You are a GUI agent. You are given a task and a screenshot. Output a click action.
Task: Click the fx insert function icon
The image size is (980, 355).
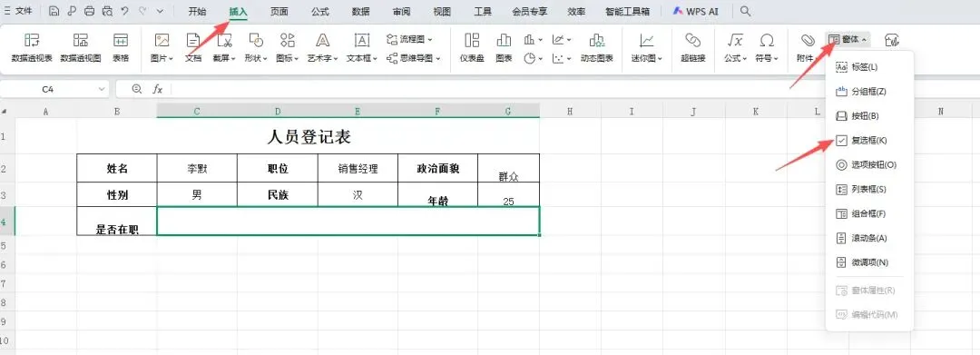158,89
